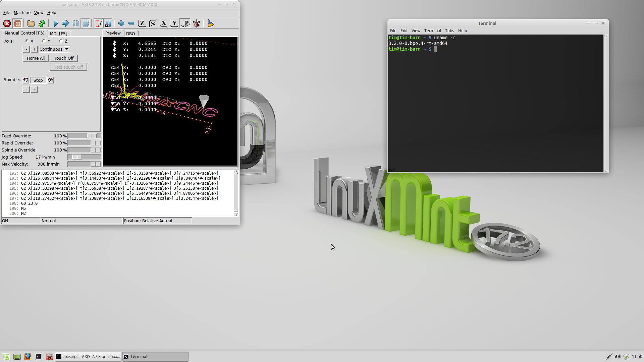Switch to the axis.ngc AXIS taskbar entry
The image size is (644, 362).
[x=88, y=357]
